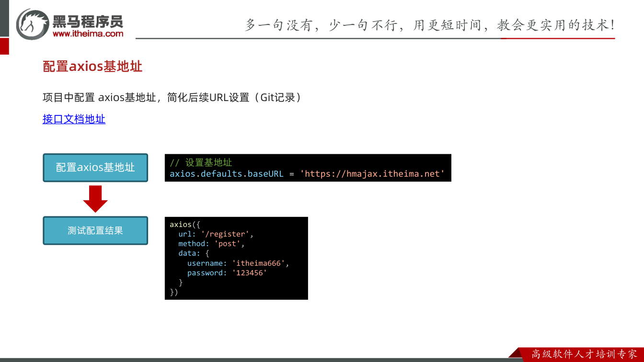644x362 pixels.
Task: Click the // 设置基地址 code comment
Action: pos(201,163)
